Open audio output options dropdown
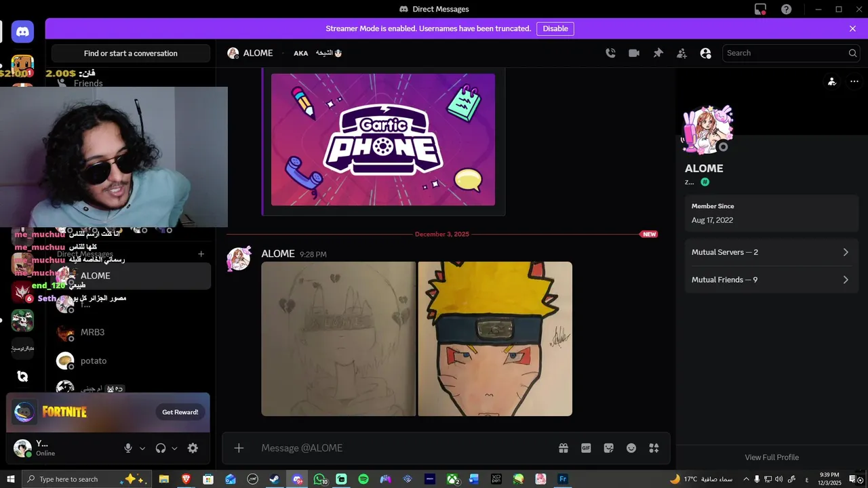The width and height of the screenshot is (868, 488). coord(174,448)
